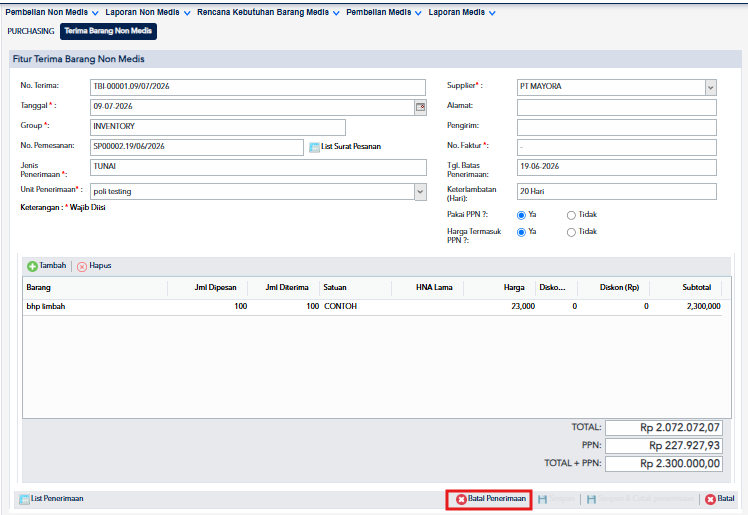Click the No. Pemesanan field
Viewport: 748px width, 515px height.
pyautogui.click(x=197, y=147)
